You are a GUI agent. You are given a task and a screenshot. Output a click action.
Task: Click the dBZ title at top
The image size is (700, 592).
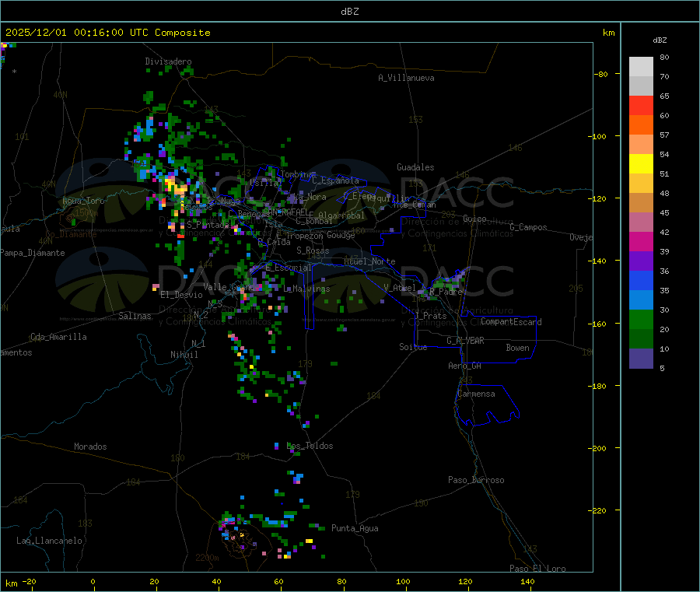(x=349, y=12)
